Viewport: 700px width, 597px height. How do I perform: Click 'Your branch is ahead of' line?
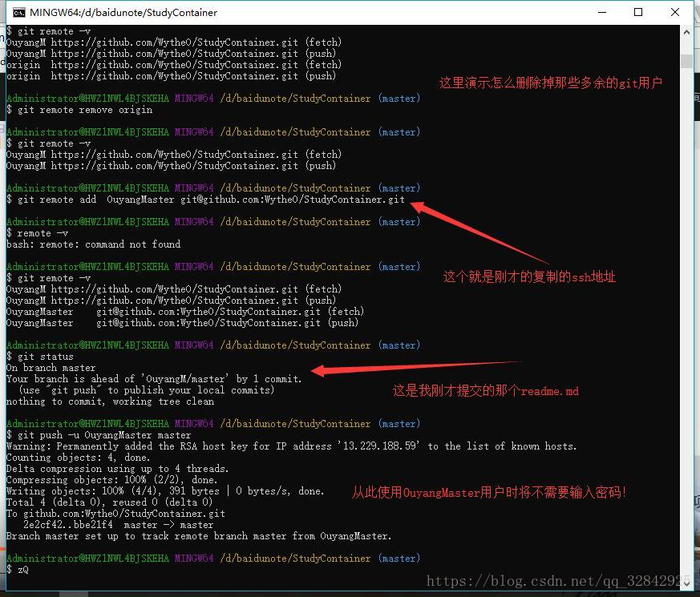coord(154,379)
